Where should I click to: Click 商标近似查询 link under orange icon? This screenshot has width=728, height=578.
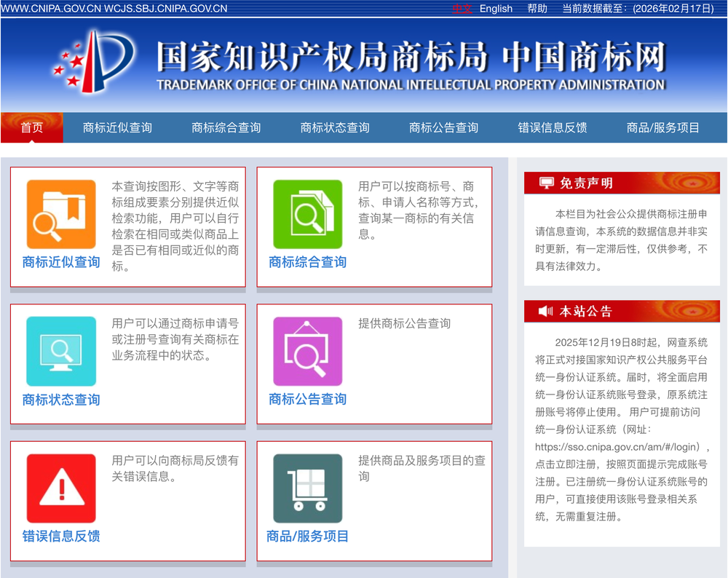pos(61,262)
